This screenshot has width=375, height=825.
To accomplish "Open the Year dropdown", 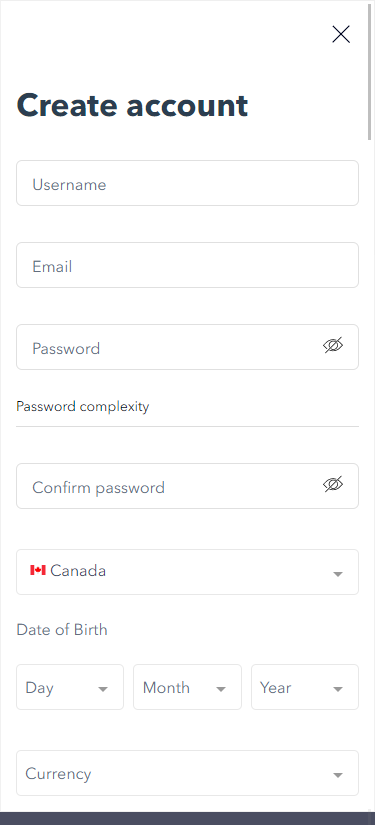I will pyautogui.click(x=305, y=687).
